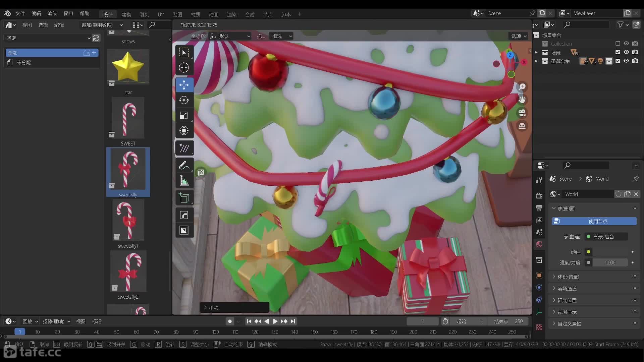Open the Object properties tab
This screenshot has height=362, width=644.
[x=539, y=276]
